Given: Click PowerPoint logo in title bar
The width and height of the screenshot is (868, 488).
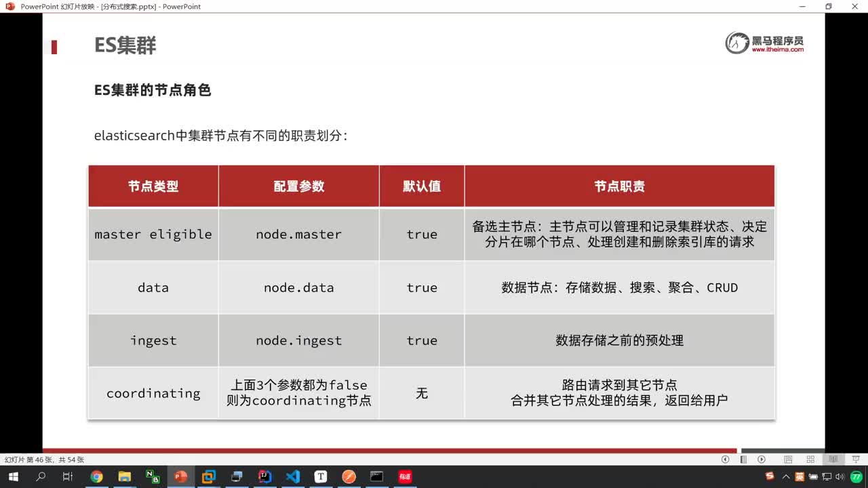Looking at the screenshot, I should (x=10, y=6).
